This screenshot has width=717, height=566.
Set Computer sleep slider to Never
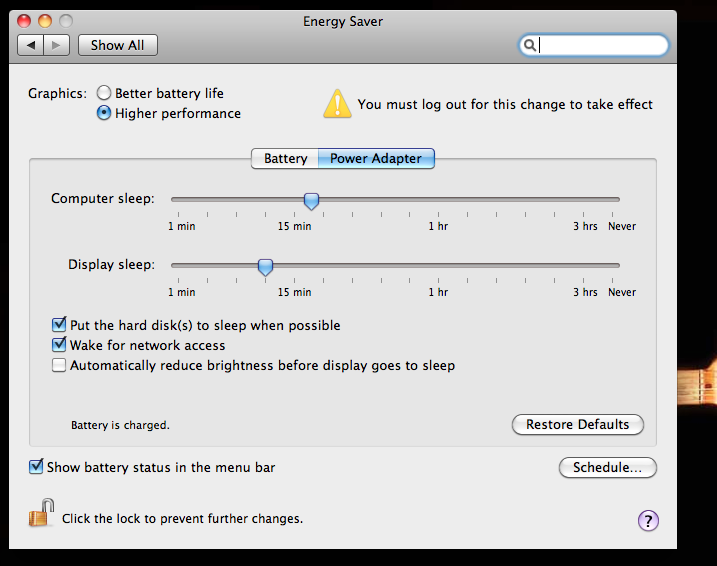[x=612, y=199]
